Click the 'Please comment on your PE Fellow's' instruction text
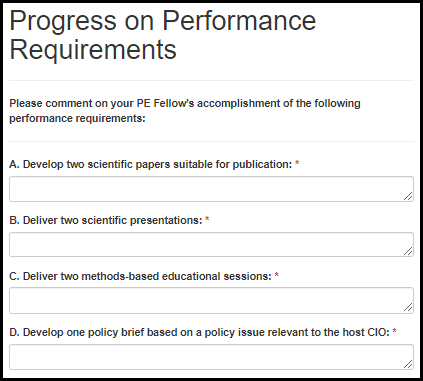Screen dimensions: 423x381 (185, 111)
